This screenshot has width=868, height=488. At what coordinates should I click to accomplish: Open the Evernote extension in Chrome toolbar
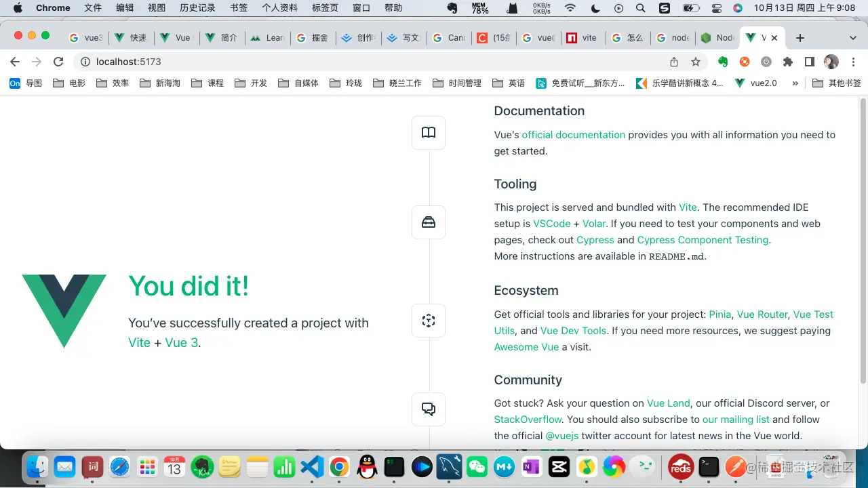coord(723,62)
